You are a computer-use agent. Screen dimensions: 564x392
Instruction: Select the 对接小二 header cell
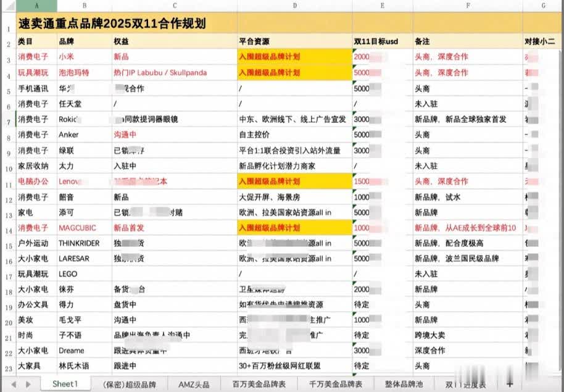543,41
